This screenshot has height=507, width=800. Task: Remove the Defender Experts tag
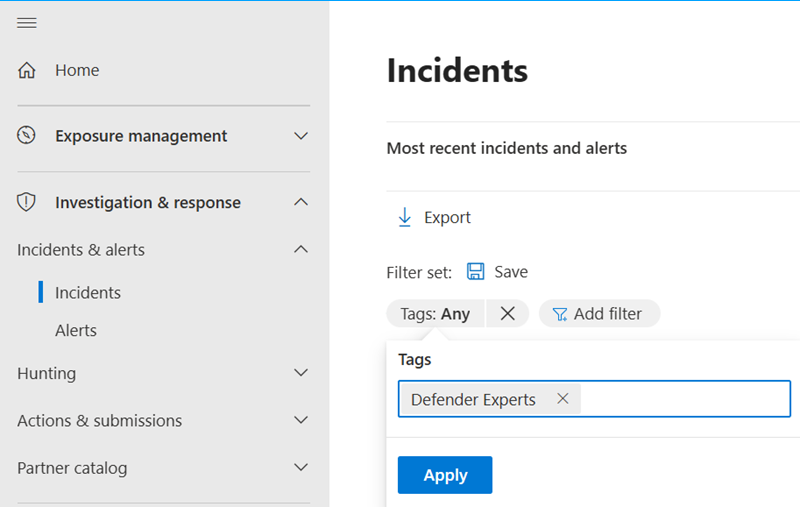coord(563,399)
